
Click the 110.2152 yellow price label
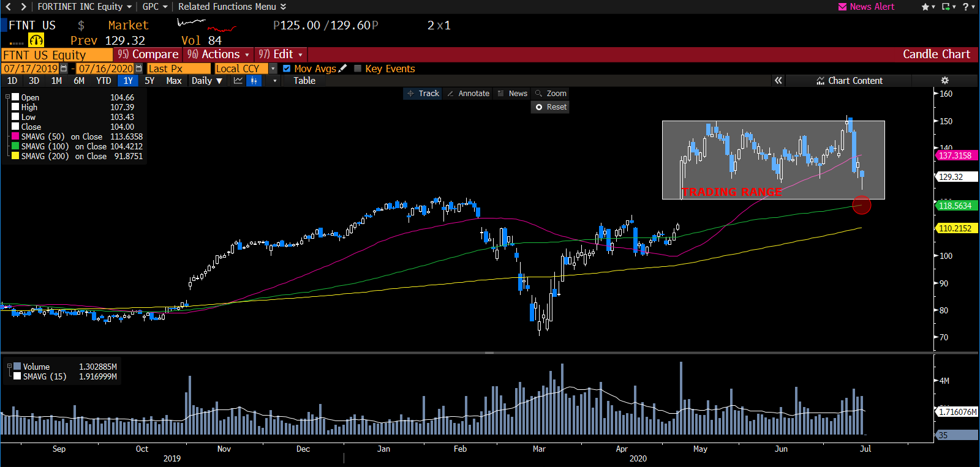pos(957,228)
